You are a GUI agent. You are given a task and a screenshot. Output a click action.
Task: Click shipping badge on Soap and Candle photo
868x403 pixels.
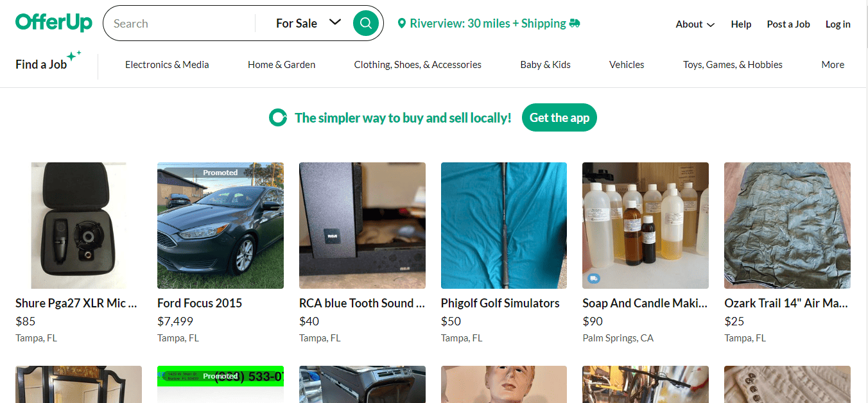point(594,279)
